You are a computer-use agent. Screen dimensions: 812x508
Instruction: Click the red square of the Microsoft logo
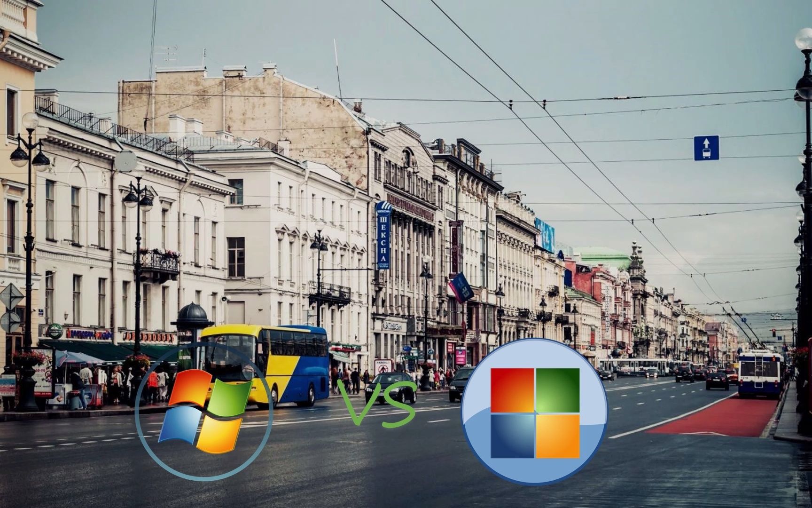point(512,390)
